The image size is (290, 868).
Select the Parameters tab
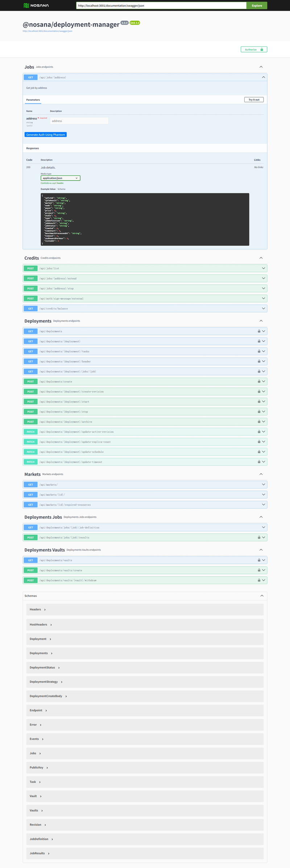(33, 100)
